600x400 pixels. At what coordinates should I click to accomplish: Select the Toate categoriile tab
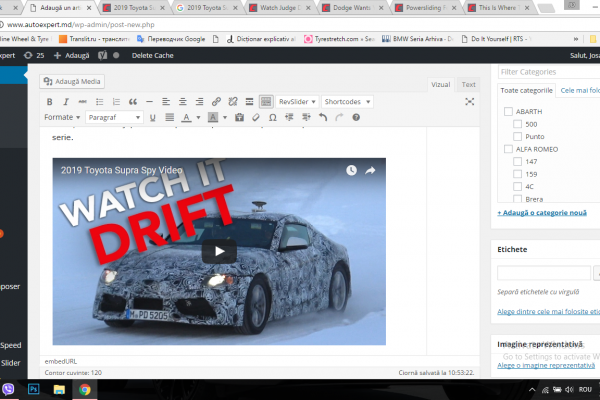pos(527,91)
